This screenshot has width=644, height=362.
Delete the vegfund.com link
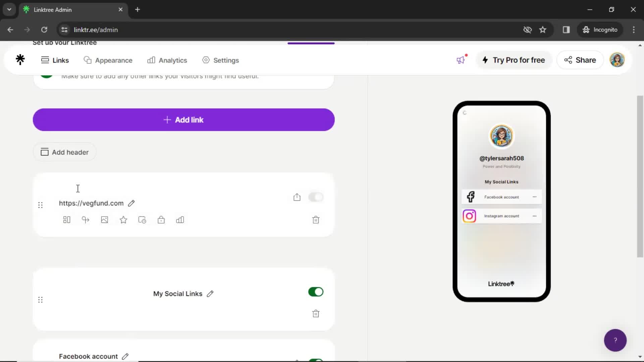(316, 220)
